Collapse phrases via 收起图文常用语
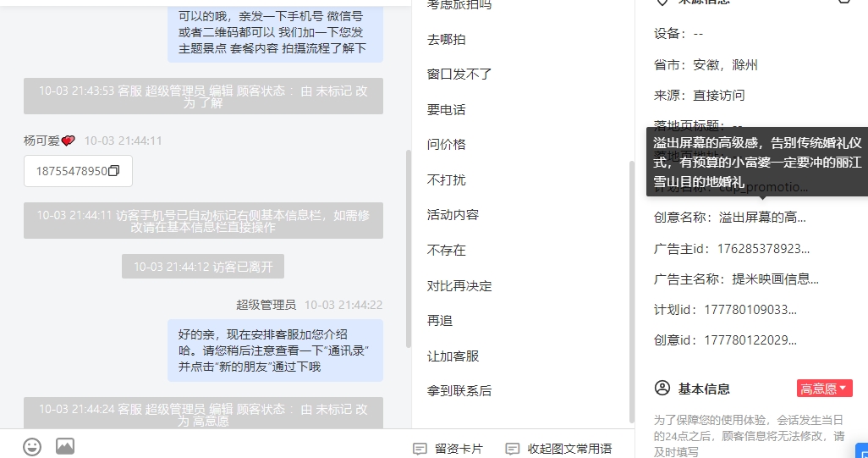The image size is (868, 458). tap(559, 449)
